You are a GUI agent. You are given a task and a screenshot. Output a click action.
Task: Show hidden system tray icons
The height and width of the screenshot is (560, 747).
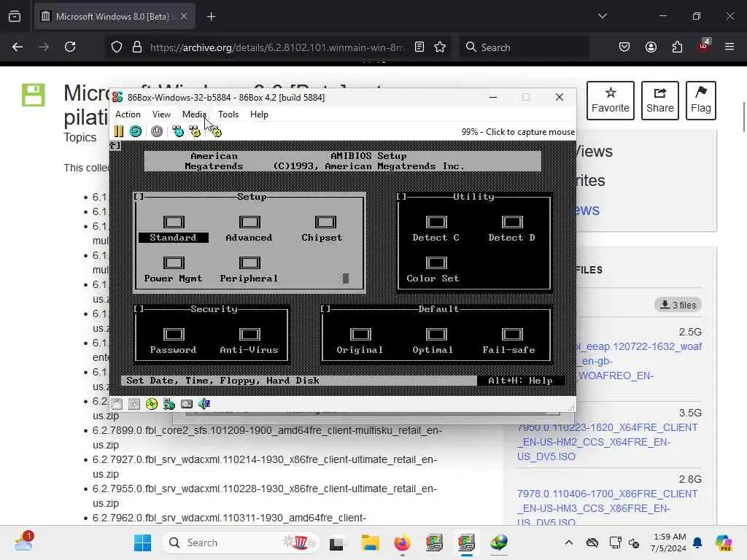pyautogui.click(x=569, y=542)
